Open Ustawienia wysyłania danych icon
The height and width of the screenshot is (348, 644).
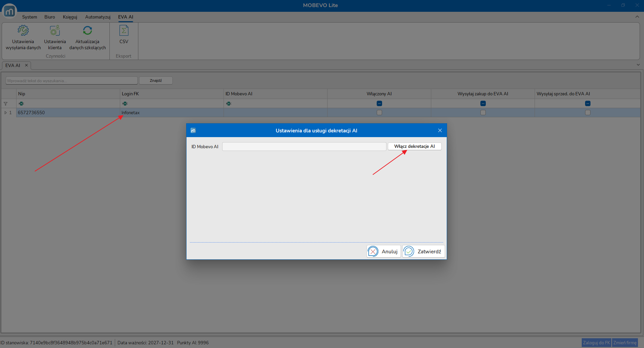point(23,31)
